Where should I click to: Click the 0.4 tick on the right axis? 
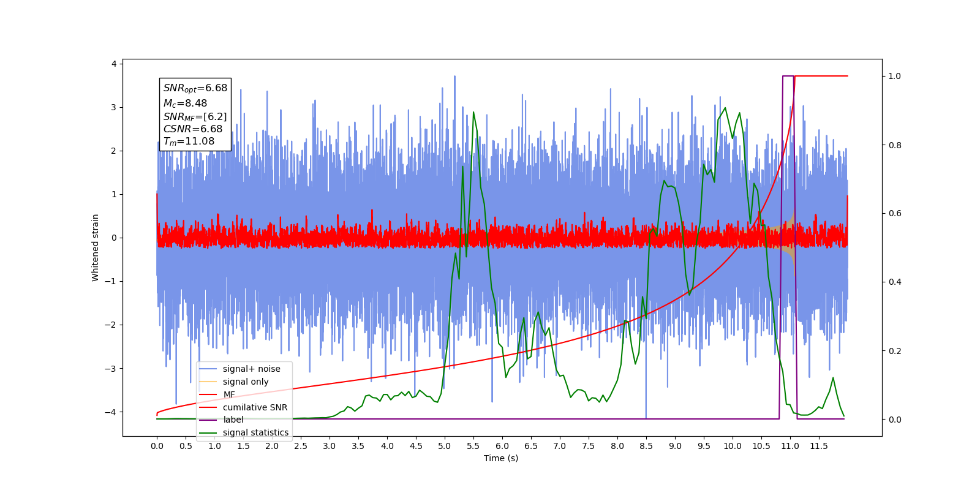895,282
